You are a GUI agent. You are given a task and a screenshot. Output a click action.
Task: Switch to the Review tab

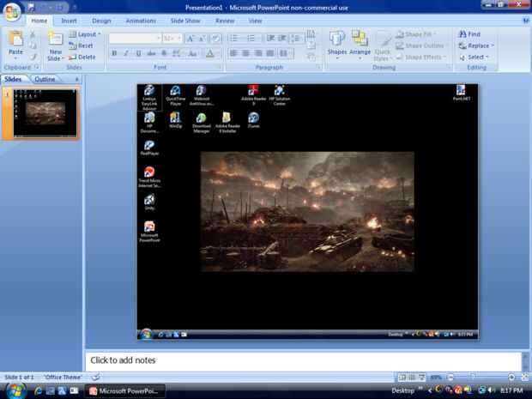tap(225, 21)
